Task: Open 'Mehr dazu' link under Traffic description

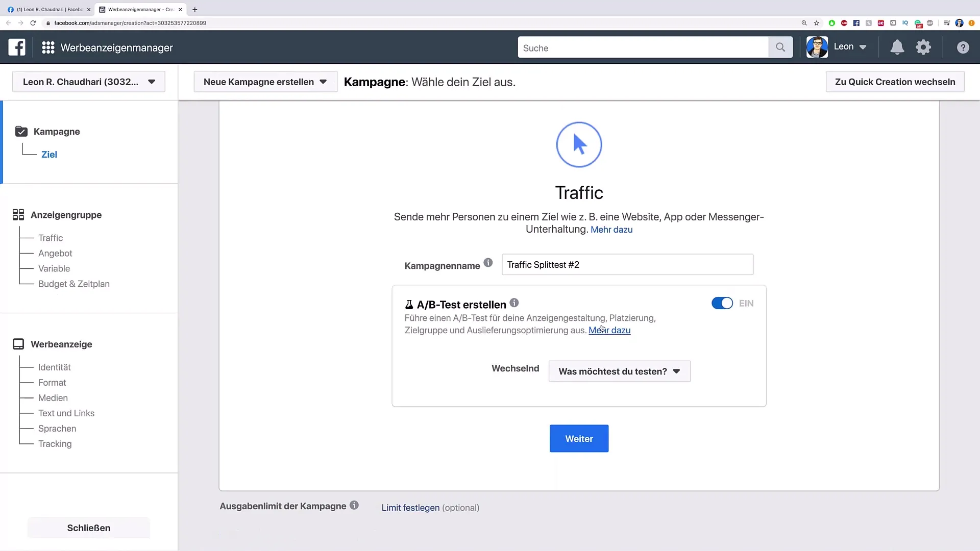Action: point(611,230)
